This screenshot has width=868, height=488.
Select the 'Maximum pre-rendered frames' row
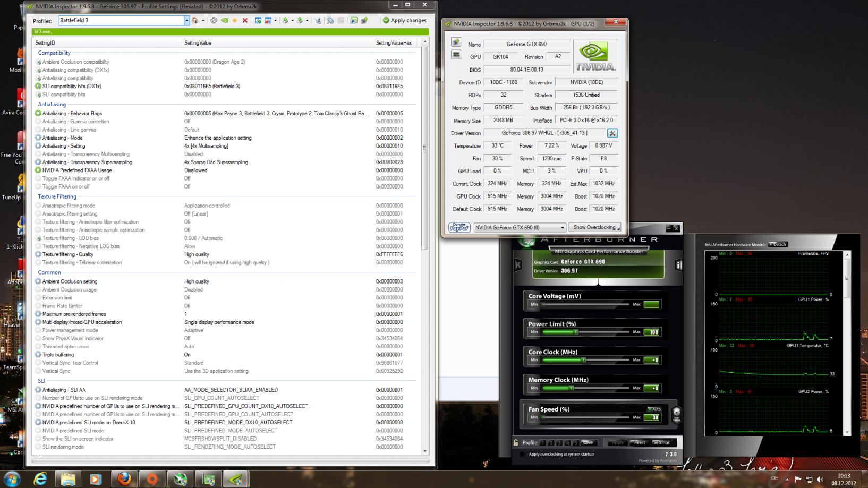[225, 314]
